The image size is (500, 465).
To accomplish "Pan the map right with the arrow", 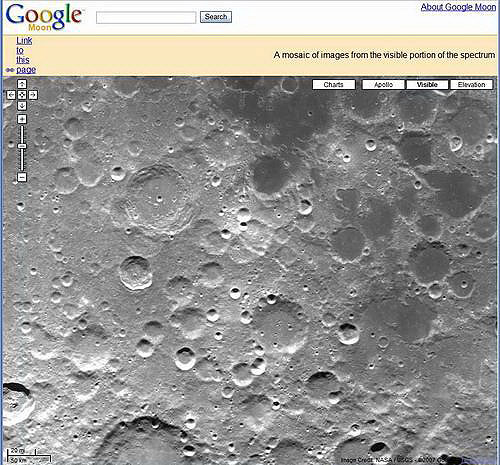I will pos(33,95).
